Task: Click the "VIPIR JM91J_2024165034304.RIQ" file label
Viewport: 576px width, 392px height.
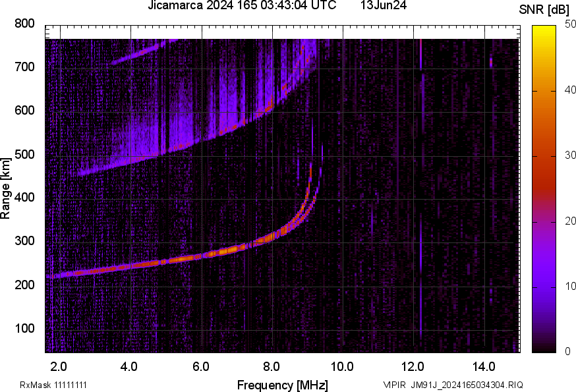Action: click(453, 385)
